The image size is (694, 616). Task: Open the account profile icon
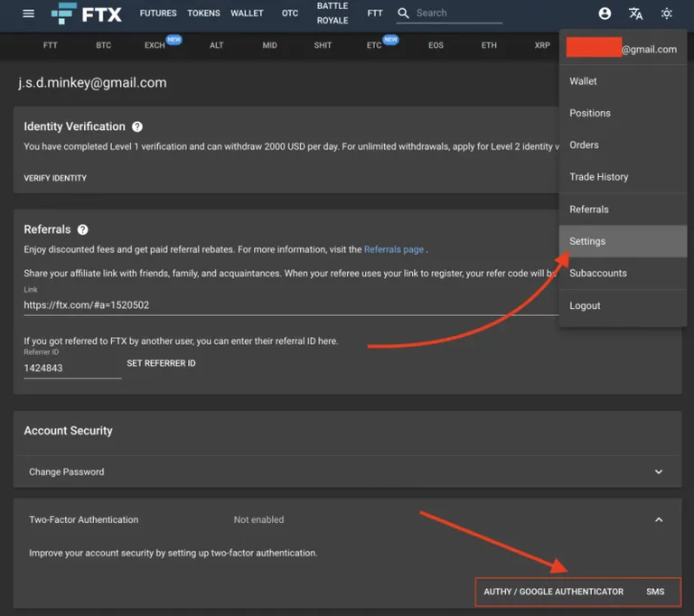click(605, 14)
